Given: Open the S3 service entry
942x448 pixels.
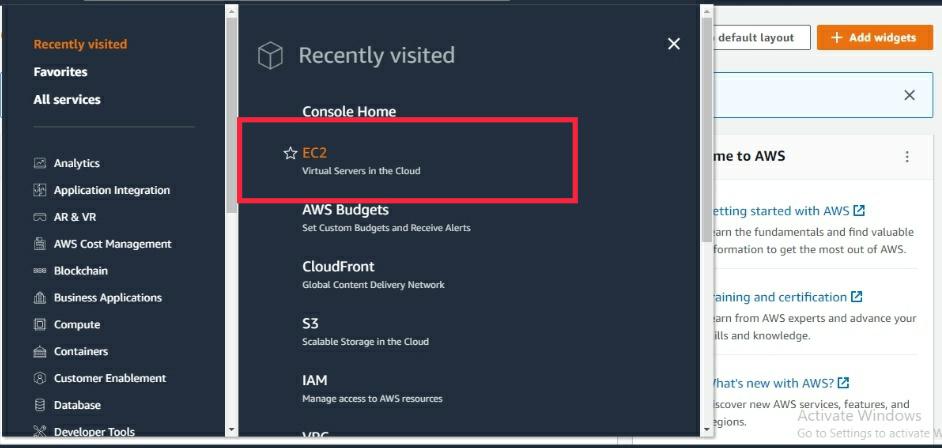Looking at the screenshot, I should 365,331.
